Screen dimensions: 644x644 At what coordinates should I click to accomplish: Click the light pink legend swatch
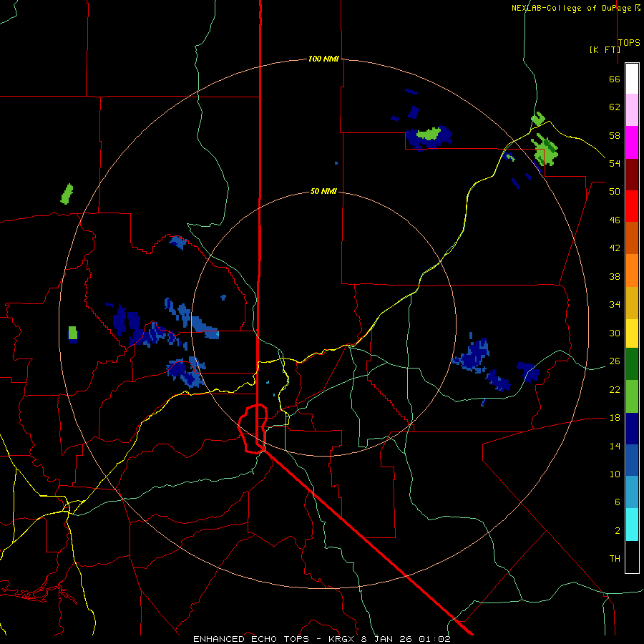point(632,110)
